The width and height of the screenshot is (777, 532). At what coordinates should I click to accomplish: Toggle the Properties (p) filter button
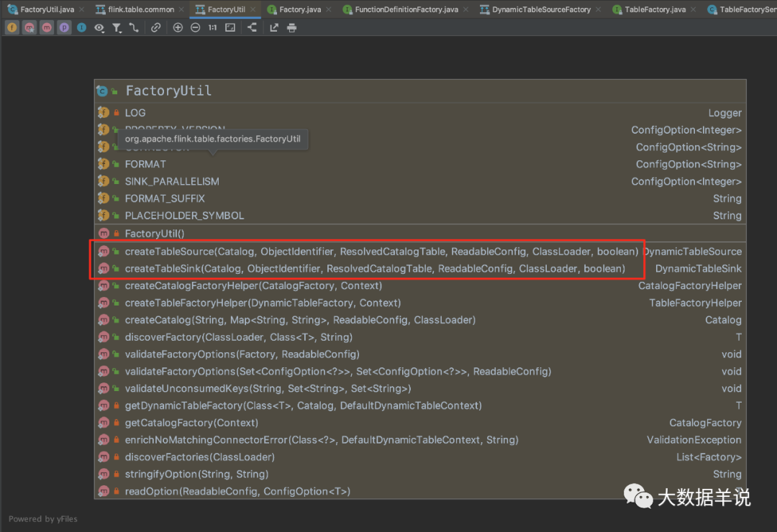coord(64,28)
